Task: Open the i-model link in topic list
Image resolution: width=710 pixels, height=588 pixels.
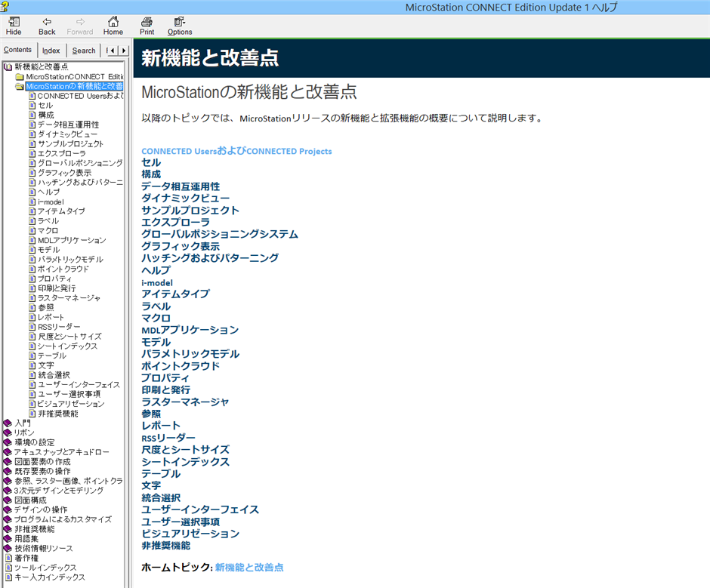Action: tap(157, 283)
